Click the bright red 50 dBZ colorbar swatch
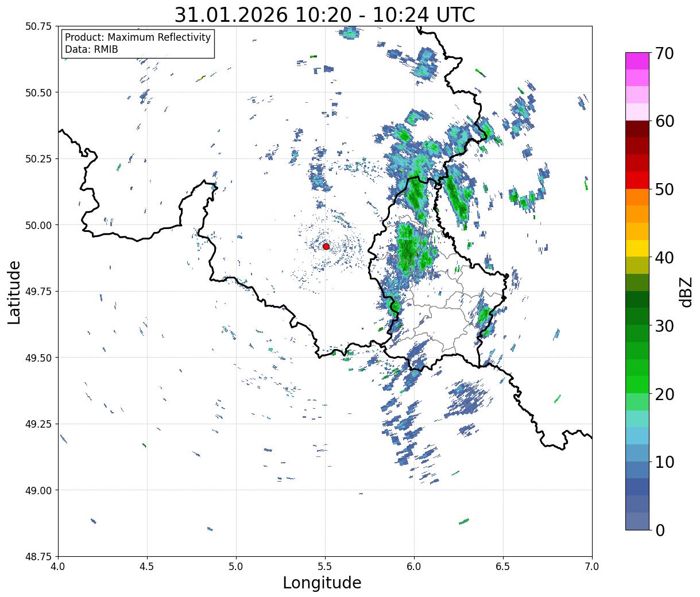Image resolution: width=700 pixels, height=597 pixels. point(637,180)
